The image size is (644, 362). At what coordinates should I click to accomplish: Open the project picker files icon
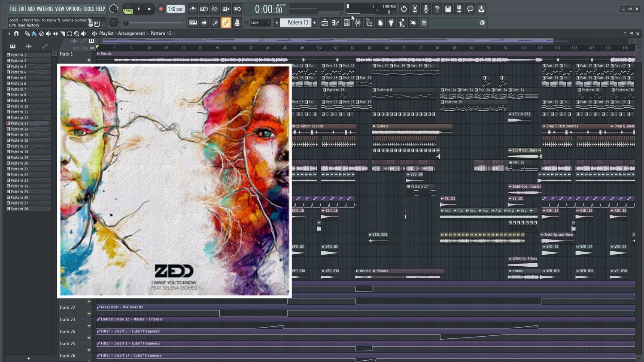click(x=380, y=23)
